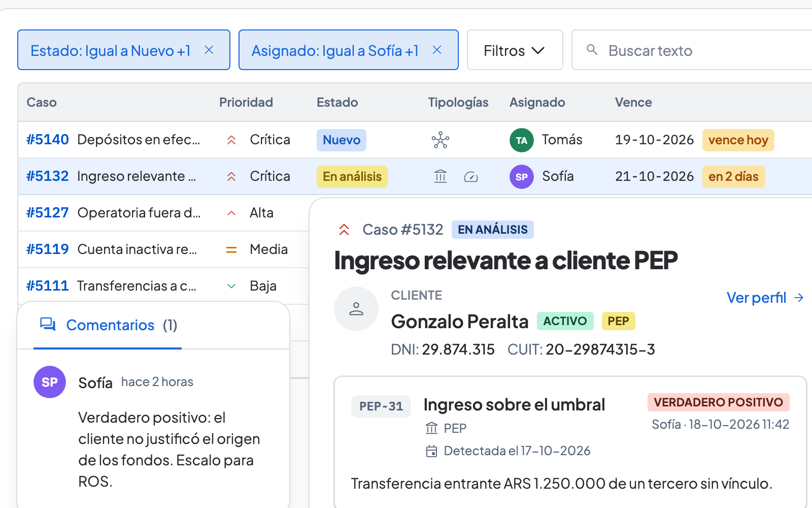Click the SP avatar in row #5132

522,177
